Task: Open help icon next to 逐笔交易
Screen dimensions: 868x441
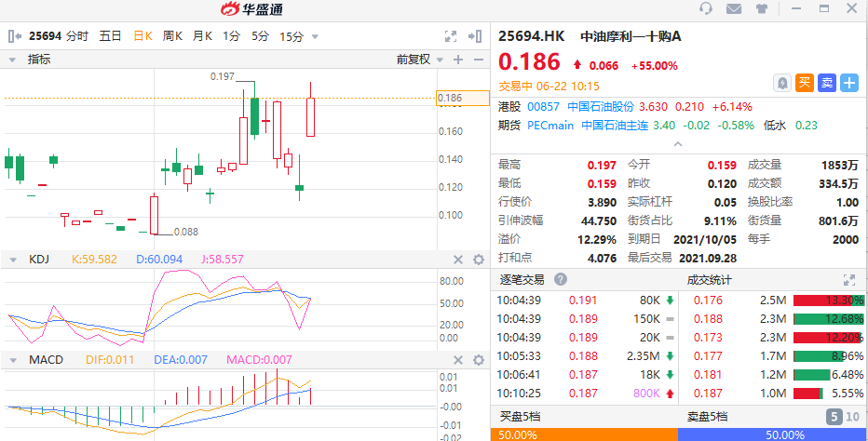Action: (x=561, y=279)
